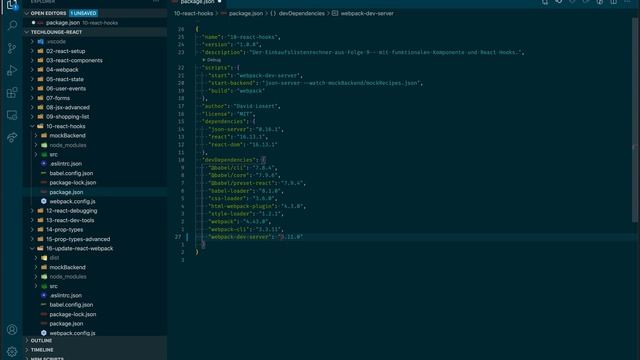Expand the 02-react-setup folder chevron

(32, 51)
